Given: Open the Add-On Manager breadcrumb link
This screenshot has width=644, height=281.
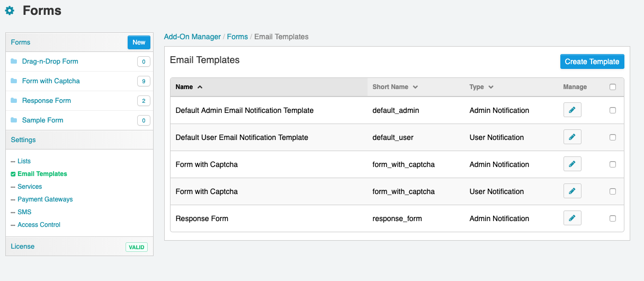Looking at the screenshot, I should (x=192, y=37).
